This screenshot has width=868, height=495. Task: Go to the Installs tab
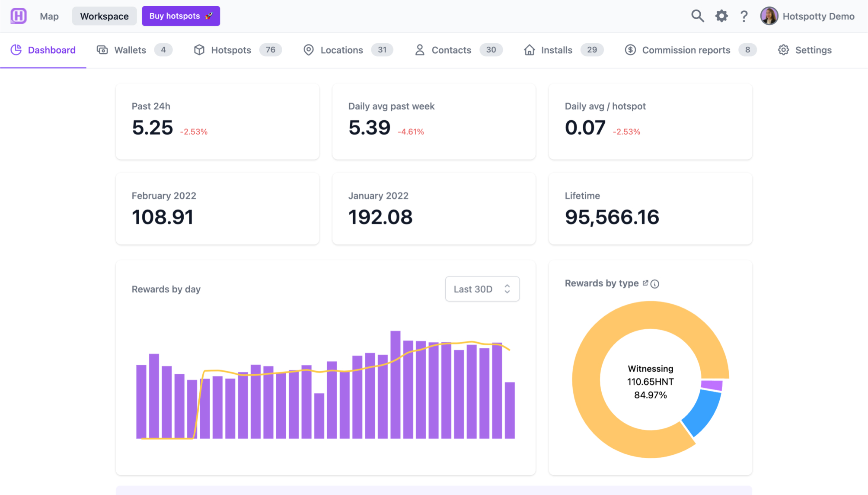point(556,50)
